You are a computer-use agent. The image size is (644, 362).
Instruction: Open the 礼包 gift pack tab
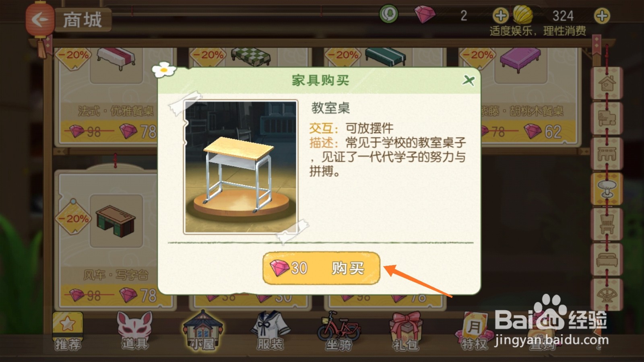(x=406, y=331)
